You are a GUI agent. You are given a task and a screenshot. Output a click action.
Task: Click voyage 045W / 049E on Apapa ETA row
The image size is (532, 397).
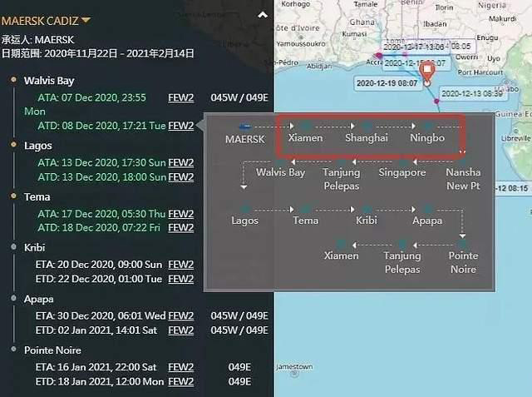tap(239, 315)
